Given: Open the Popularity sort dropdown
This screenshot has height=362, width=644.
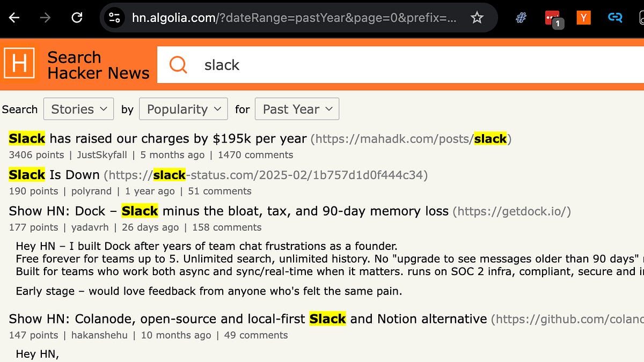Looking at the screenshot, I should click(x=183, y=109).
